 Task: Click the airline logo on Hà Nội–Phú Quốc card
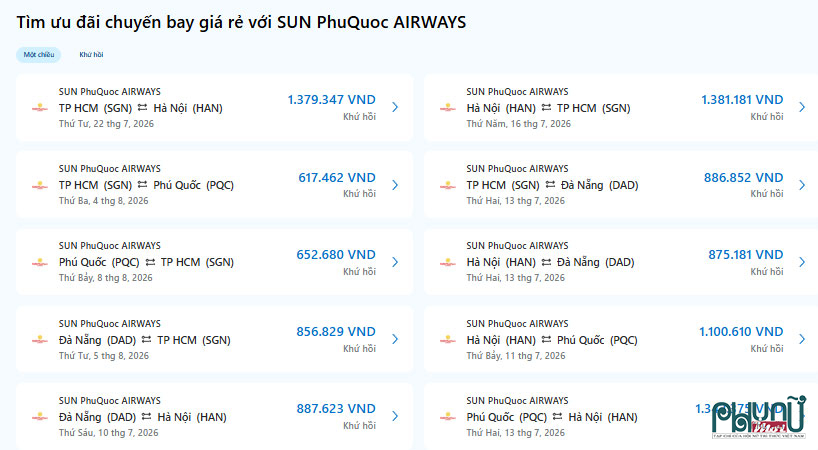click(x=447, y=340)
